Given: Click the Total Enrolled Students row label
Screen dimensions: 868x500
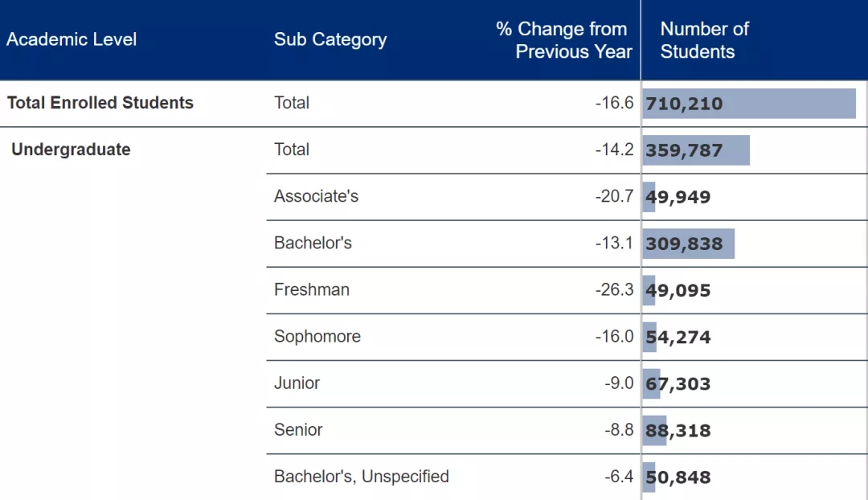Looking at the screenshot, I should click(100, 102).
